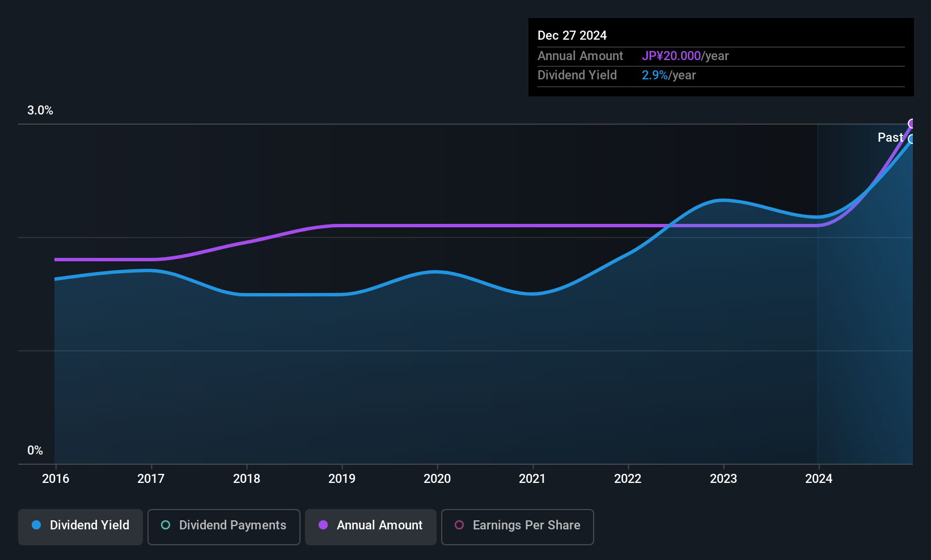
Task: Click the blue Dividend Yield endpoint marker
Action: (912, 139)
